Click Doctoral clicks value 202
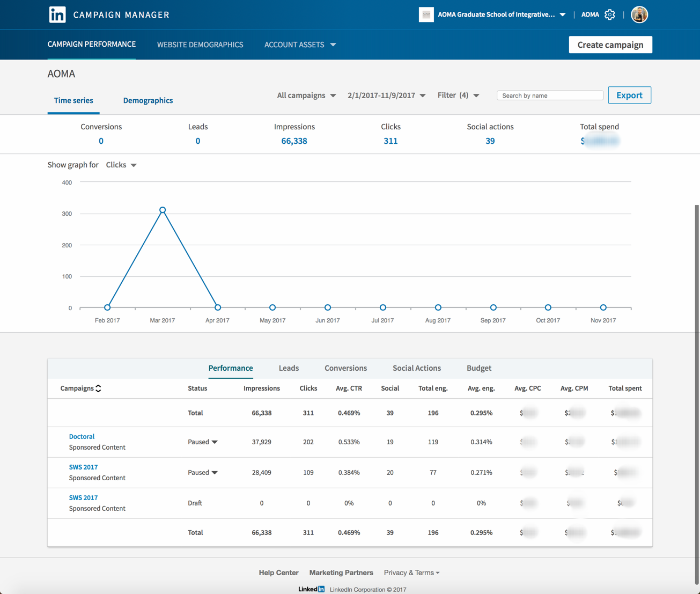700x594 pixels. [308, 442]
